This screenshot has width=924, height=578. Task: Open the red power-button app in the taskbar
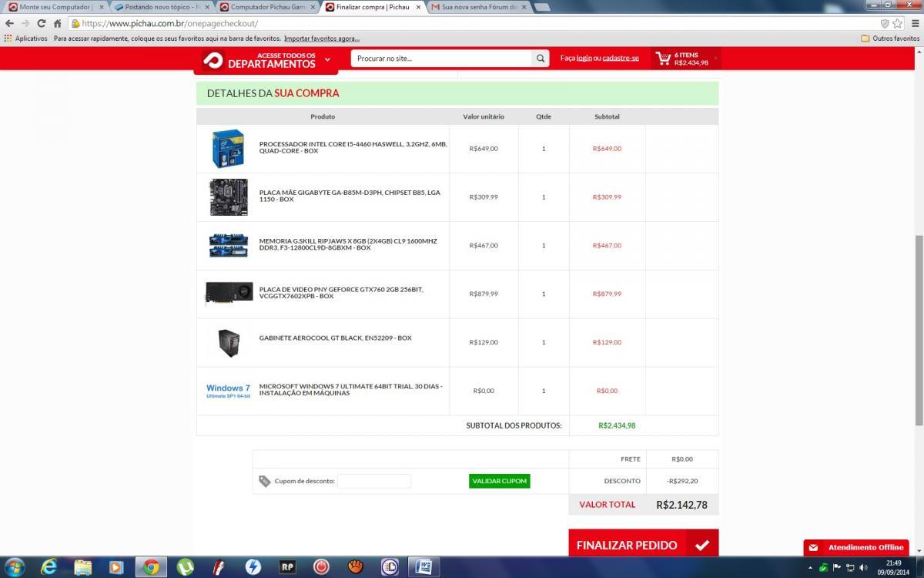[322, 567]
